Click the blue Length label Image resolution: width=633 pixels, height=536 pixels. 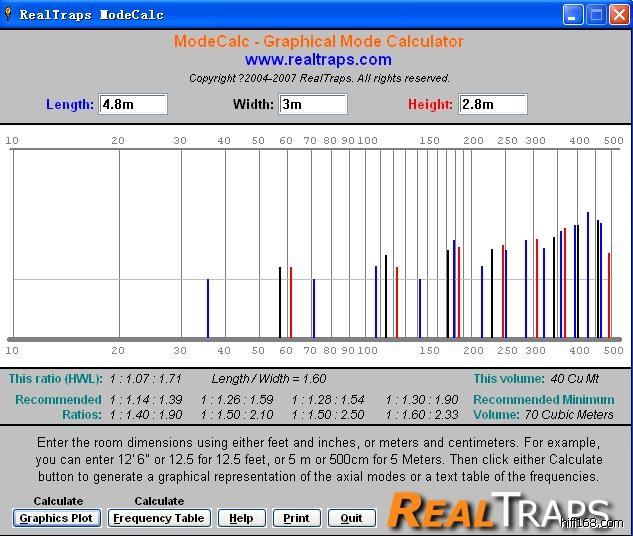70,105
